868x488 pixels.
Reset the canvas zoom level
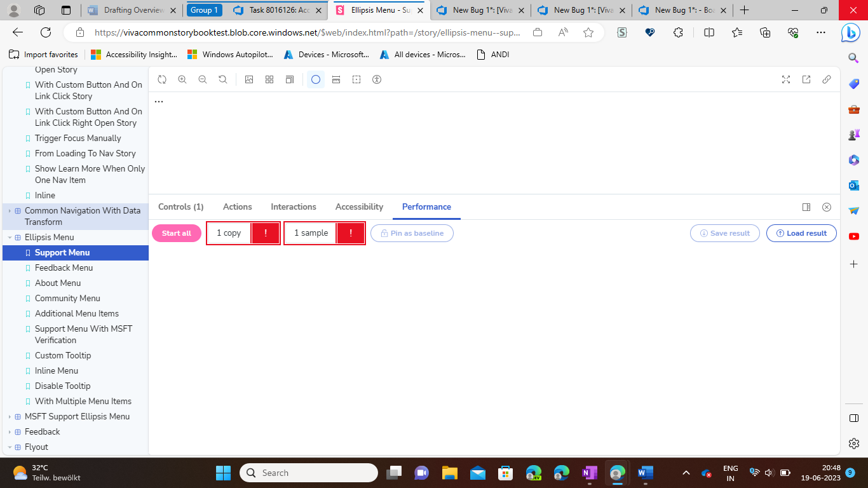tap(223, 79)
